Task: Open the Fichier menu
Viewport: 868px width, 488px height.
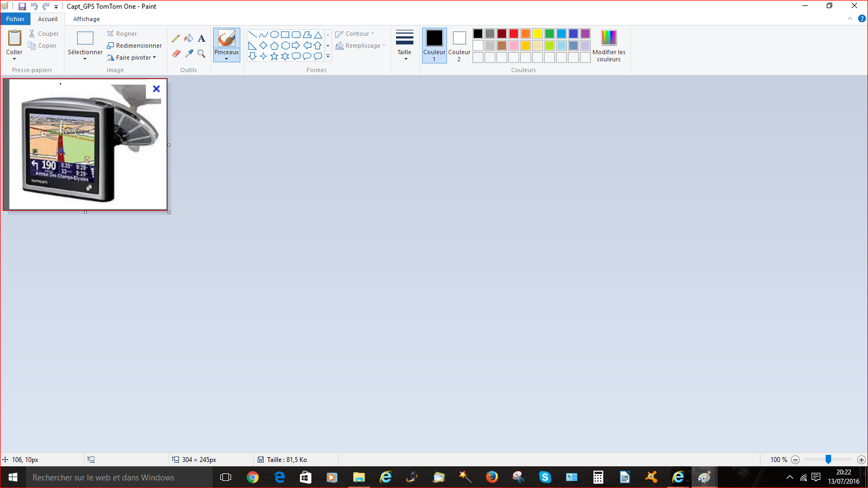Action: tap(15, 19)
